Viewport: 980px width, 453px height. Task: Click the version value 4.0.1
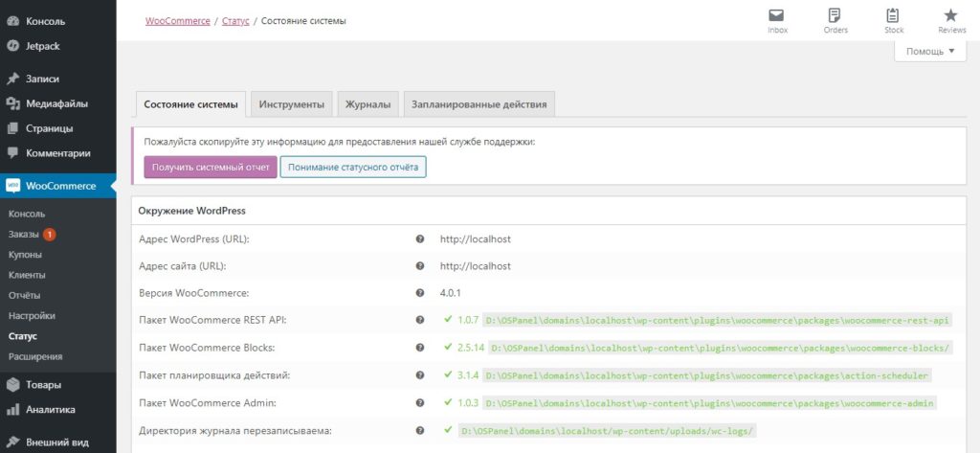click(451, 293)
